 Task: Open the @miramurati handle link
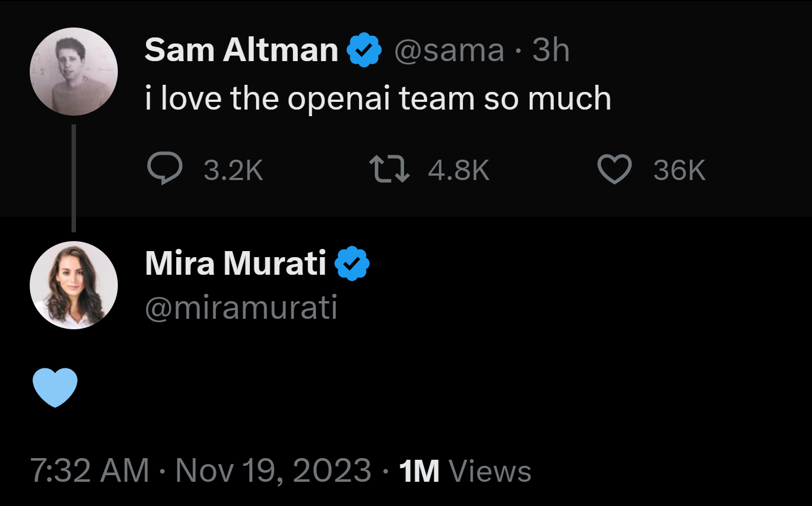[x=241, y=307]
